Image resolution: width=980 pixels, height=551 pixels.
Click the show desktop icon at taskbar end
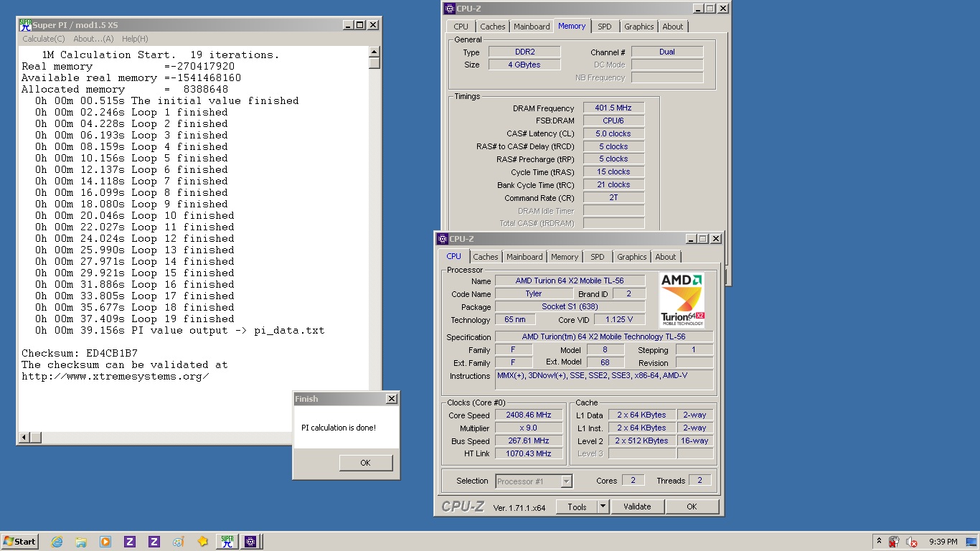[971, 542]
